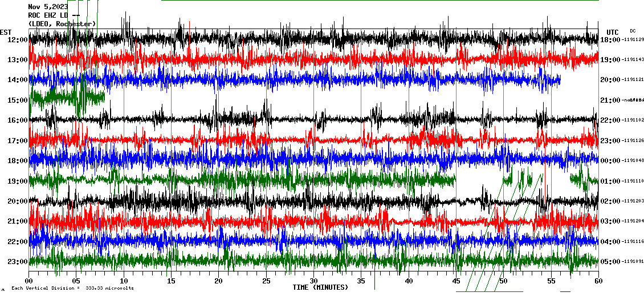The width and height of the screenshot is (644, 296).
Task: Click the UTC timezone label
Action: 613,32
